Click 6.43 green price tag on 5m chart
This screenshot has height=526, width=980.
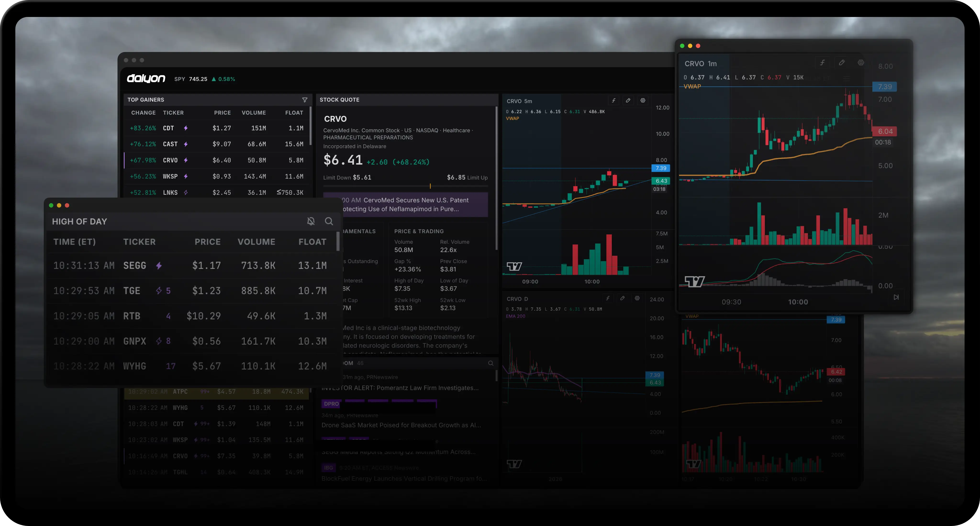(661, 181)
